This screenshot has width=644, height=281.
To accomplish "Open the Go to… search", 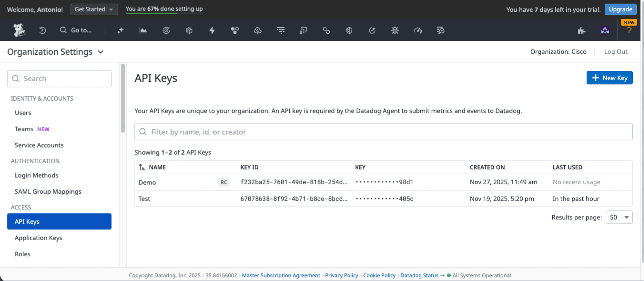I will tap(76, 30).
